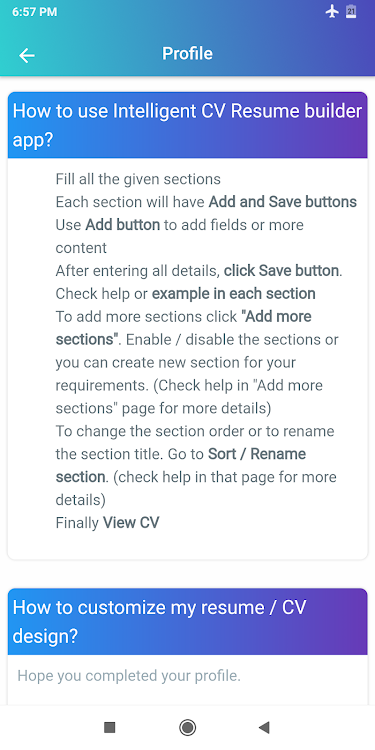The image size is (375, 750).
Task: Tap the bold 'click Save button' text
Action: [281, 271]
